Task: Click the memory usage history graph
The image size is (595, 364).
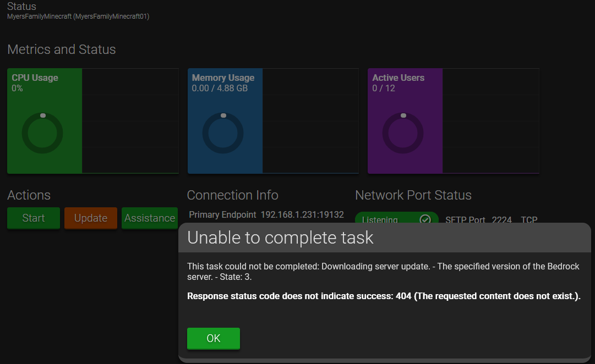Action: 310,121
